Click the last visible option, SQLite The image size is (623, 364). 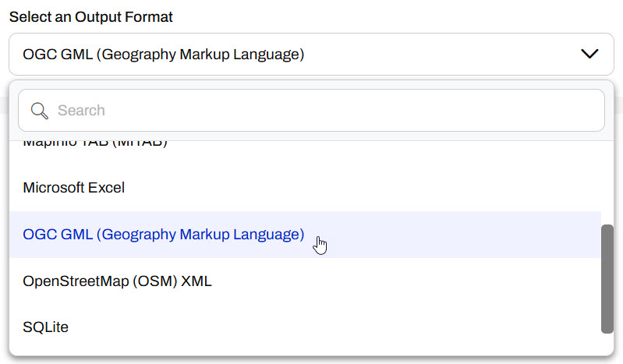[46, 327]
